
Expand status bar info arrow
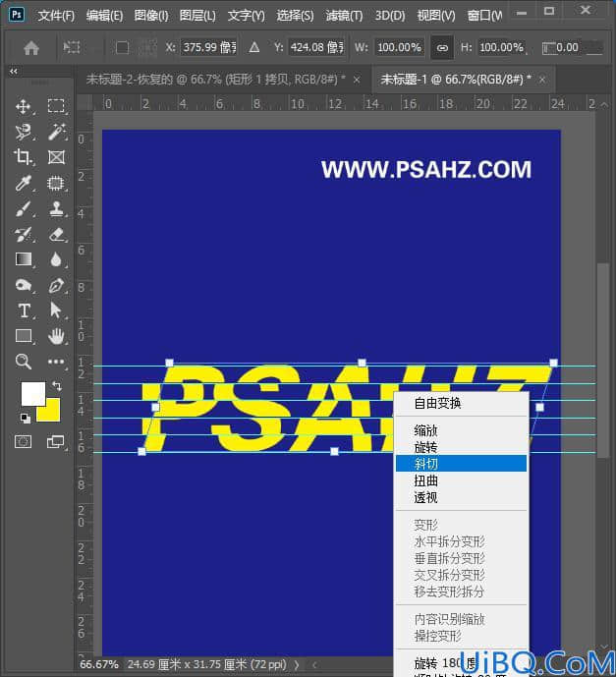(297, 664)
